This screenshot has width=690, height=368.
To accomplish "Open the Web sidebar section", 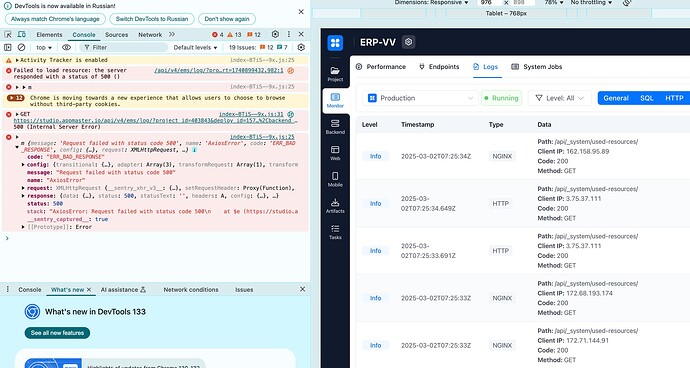I will coord(335,153).
